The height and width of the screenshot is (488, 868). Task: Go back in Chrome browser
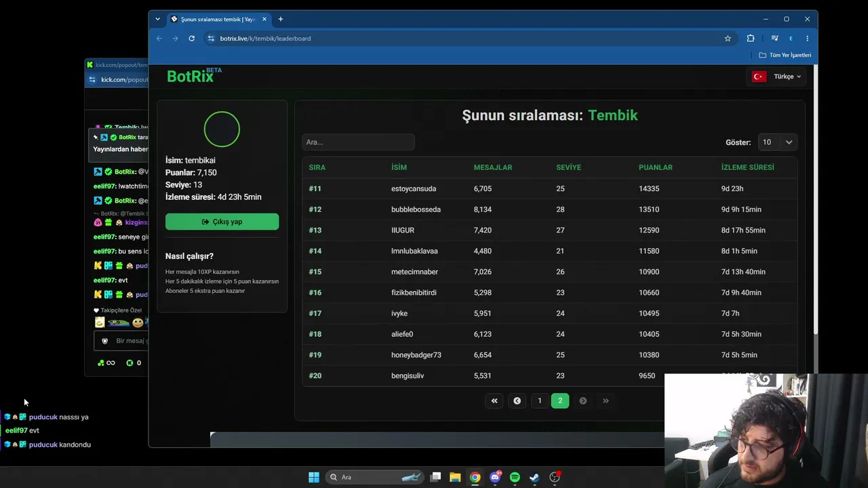coord(159,39)
